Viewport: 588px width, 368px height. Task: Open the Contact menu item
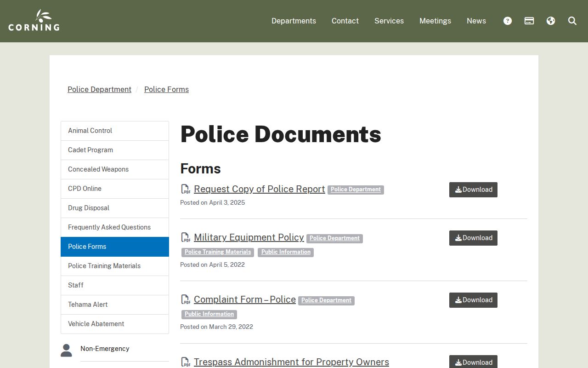coord(345,21)
